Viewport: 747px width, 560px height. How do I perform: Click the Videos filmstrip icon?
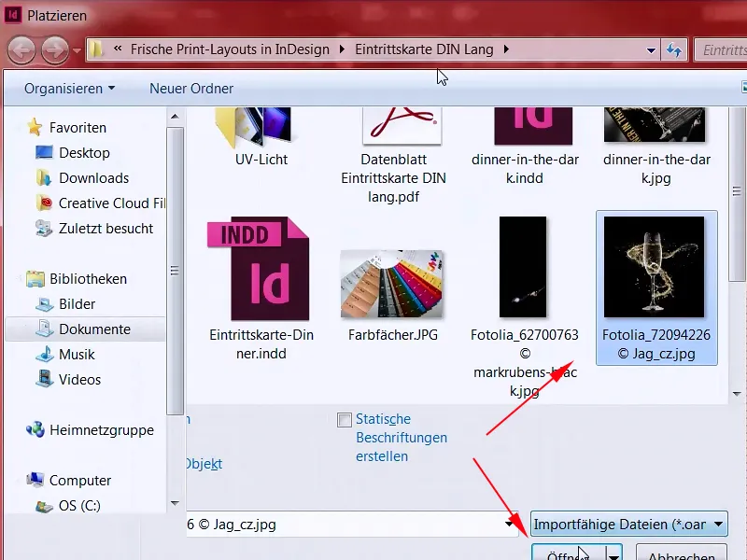point(44,379)
